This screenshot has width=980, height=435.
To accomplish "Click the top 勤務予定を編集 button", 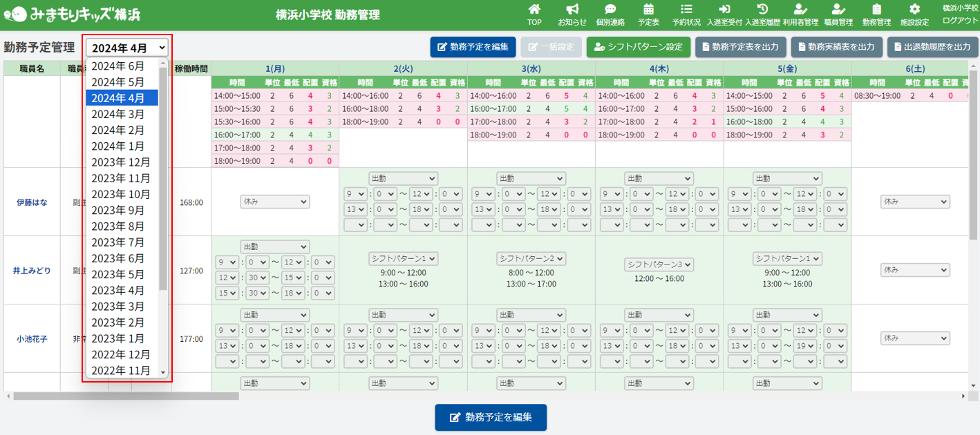I will click(473, 47).
